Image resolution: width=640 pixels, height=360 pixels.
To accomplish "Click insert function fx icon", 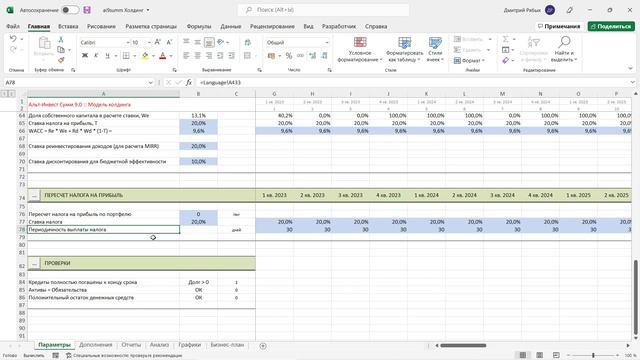I will click(x=189, y=82).
